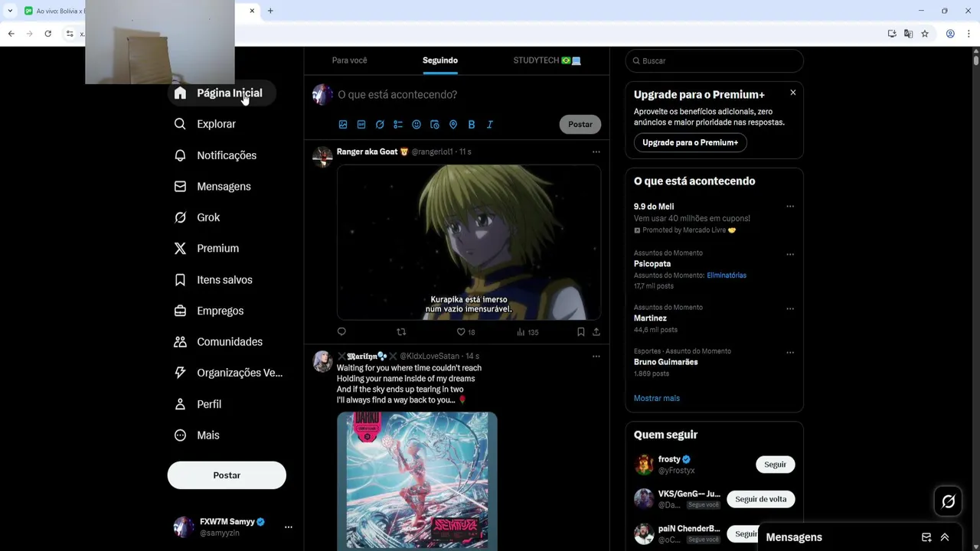Open the floating Grok button

(948, 501)
